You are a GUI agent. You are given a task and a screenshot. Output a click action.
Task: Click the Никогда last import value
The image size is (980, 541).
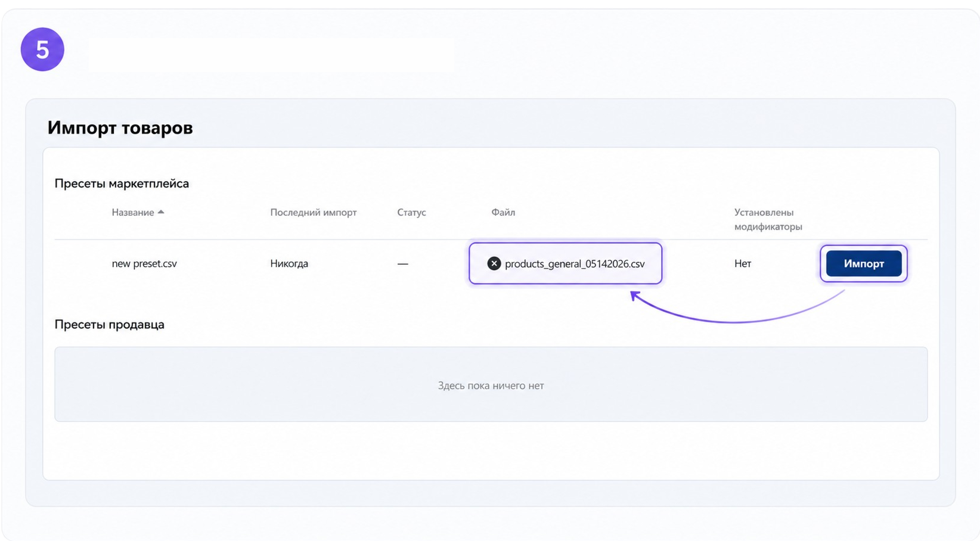289,263
